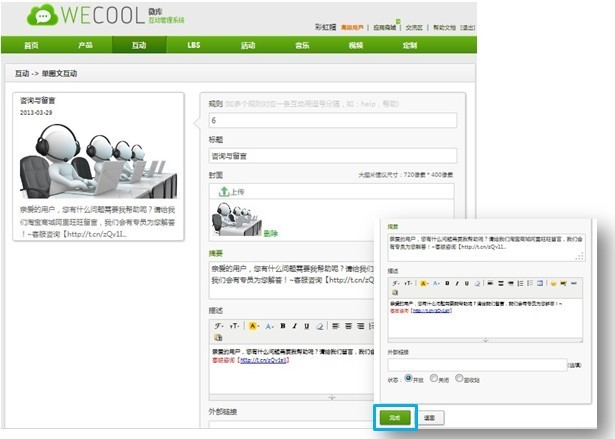Open the font size dropdown in main editor
The width and height of the screenshot is (615, 439).
coord(234,326)
